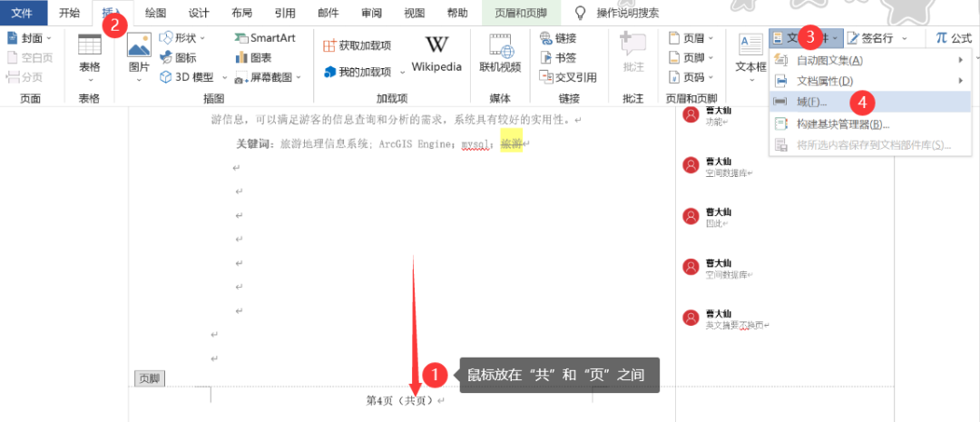
Task: Select the 页眉和页脚 contextual tab
Action: coord(521,13)
